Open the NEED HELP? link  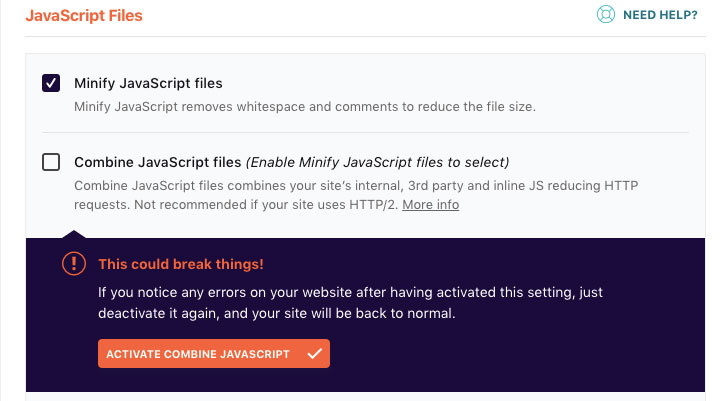click(660, 15)
